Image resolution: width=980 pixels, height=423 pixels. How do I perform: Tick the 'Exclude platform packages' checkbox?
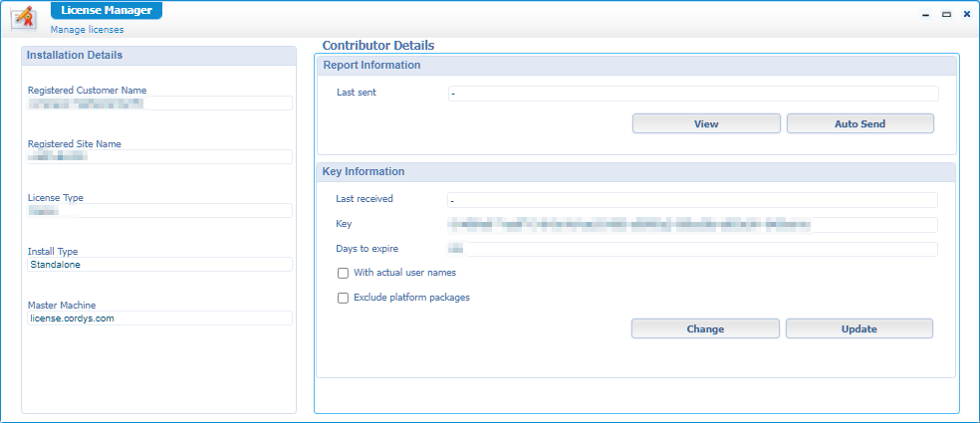(343, 298)
